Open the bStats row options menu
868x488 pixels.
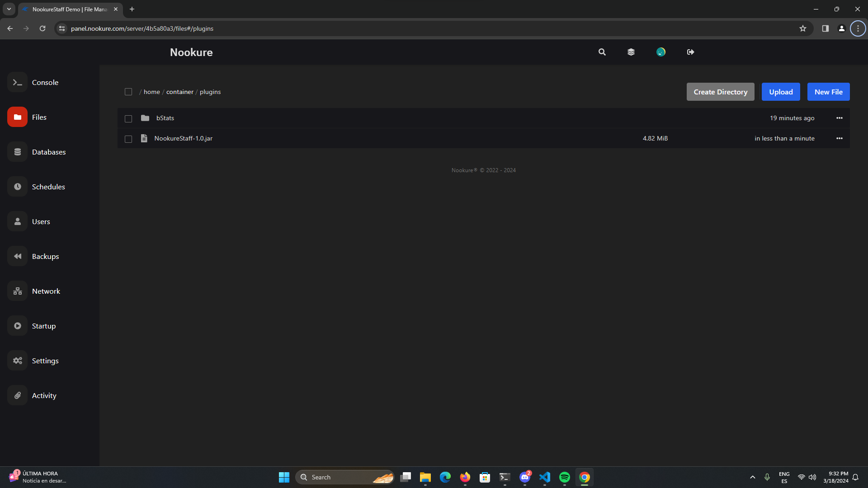click(840, 118)
